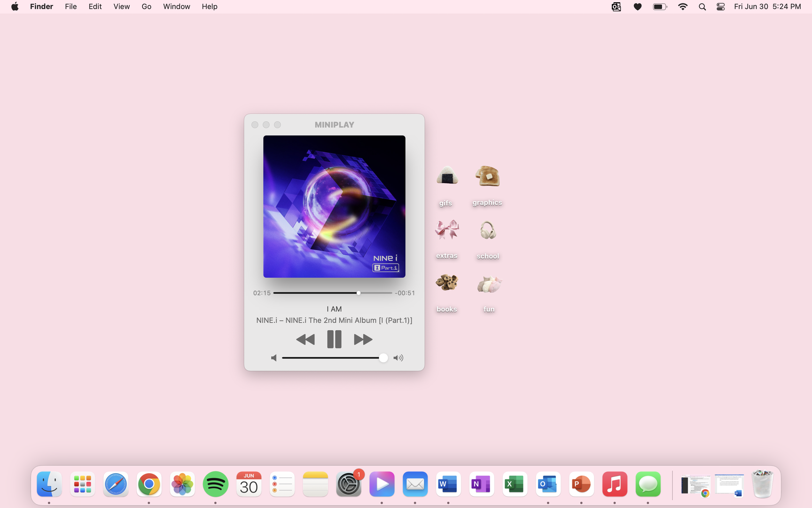The image size is (812, 508).
Task: Open System Settings with notification badge
Action: click(349, 484)
